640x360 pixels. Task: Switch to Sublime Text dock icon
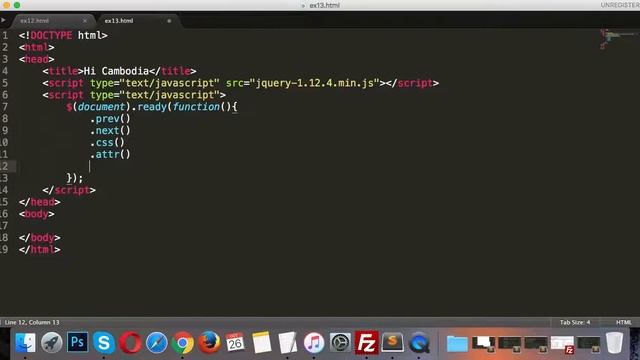pos(393,342)
